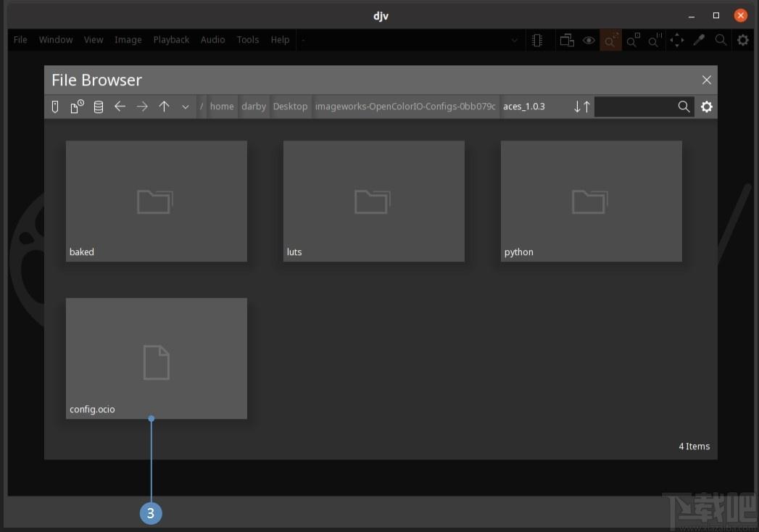Click the drives icon in file browser toolbar
The image size is (759, 532).
tap(55, 107)
